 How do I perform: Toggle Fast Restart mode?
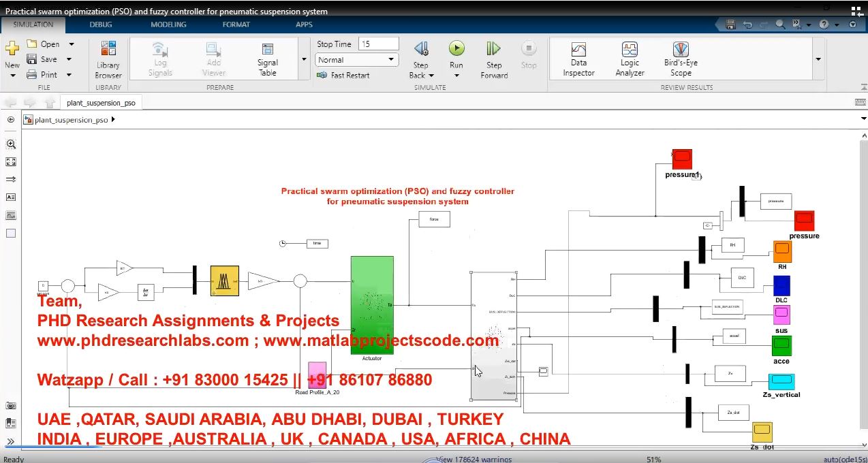point(343,75)
